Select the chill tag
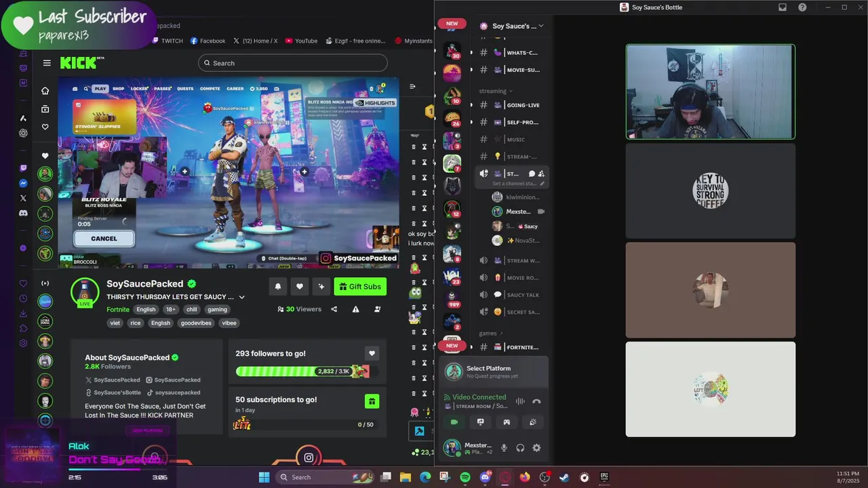This screenshot has height=488, width=868. [x=192, y=309]
